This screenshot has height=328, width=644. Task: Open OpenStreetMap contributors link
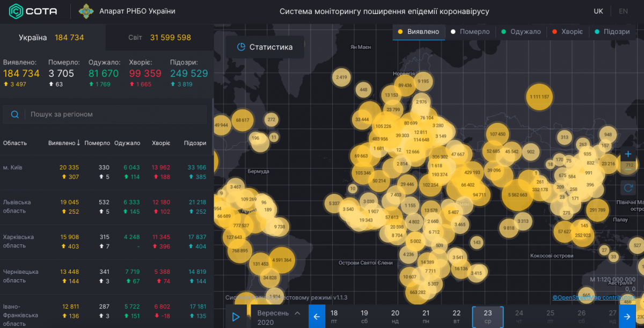tap(594, 297)
